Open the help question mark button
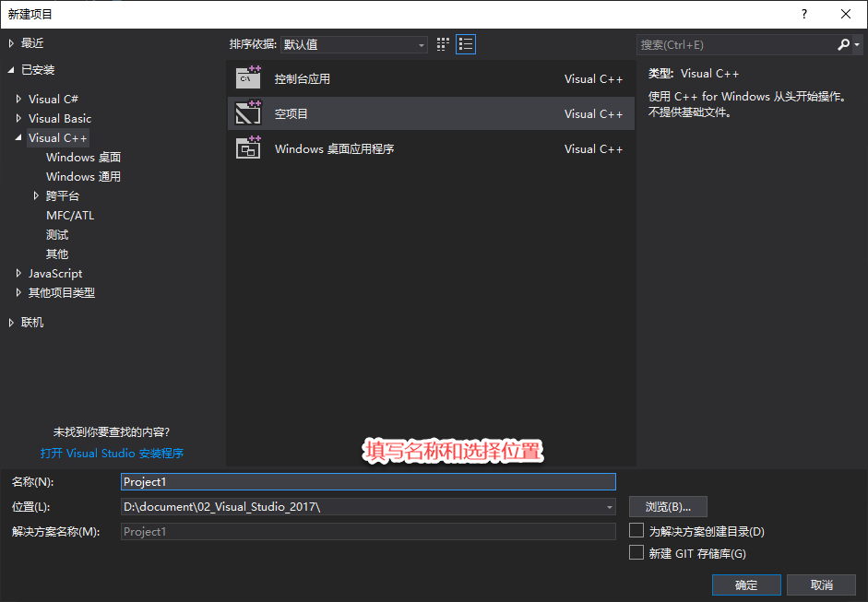Viewport: 868px width, 602px height. (804, 14)
